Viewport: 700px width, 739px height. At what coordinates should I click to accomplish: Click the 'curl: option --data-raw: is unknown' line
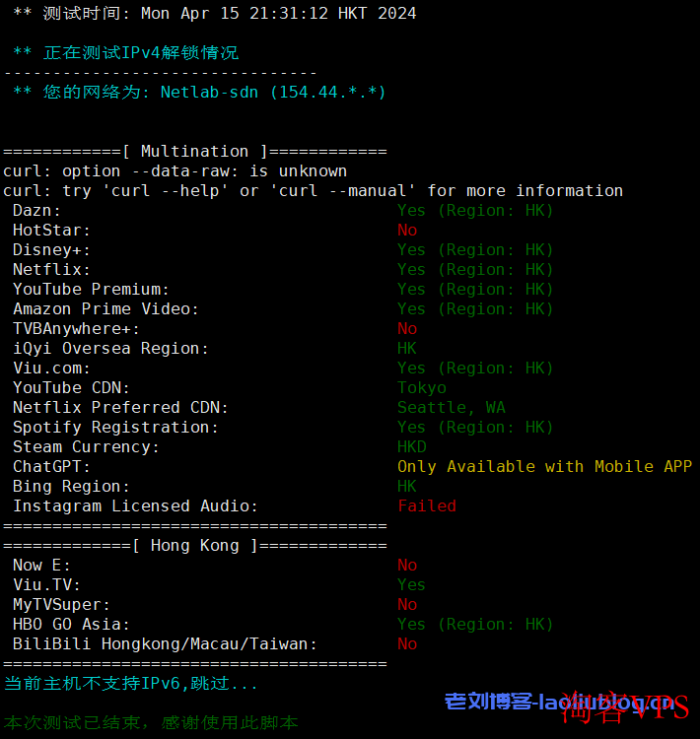[175, 171]
